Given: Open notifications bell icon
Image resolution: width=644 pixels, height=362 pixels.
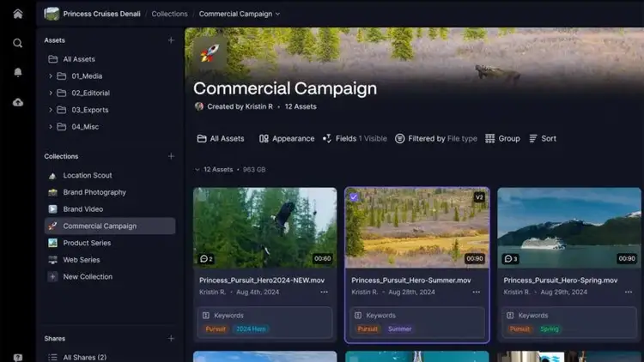Looking at the screenshot, I should click(17, 72).
